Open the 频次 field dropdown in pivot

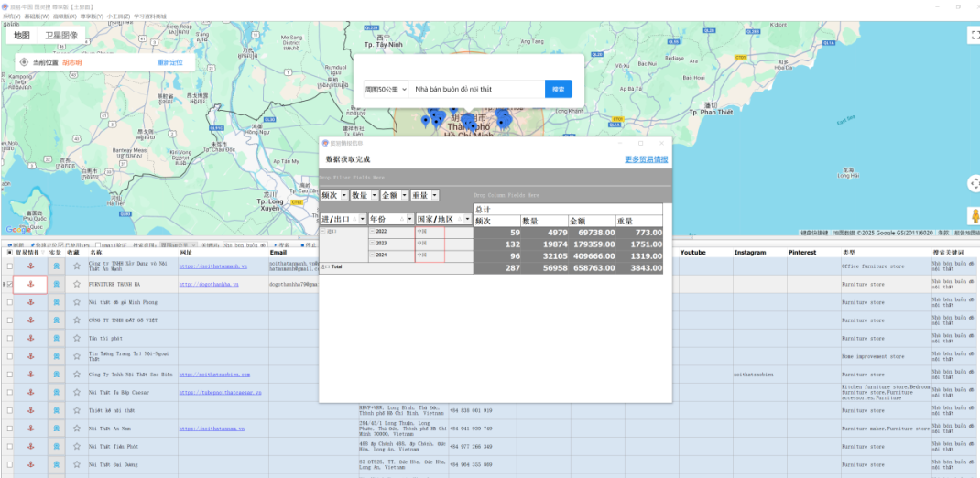click(344, 195)
